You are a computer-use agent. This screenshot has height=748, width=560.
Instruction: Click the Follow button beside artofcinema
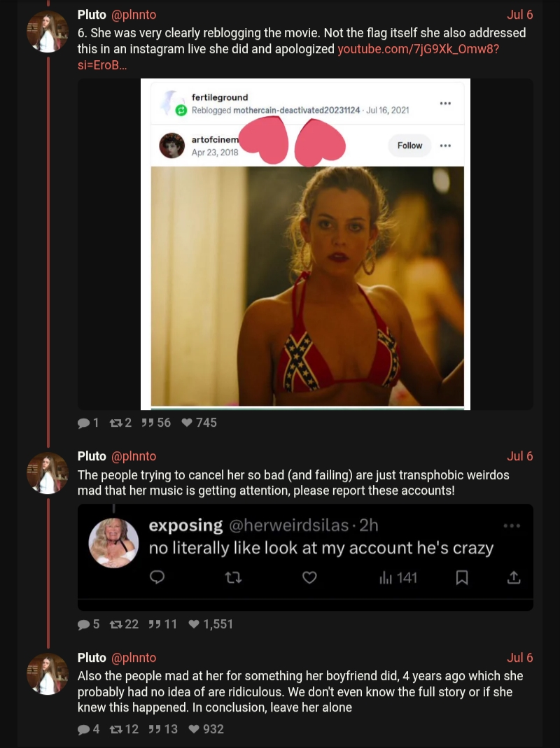click(409, 146)
